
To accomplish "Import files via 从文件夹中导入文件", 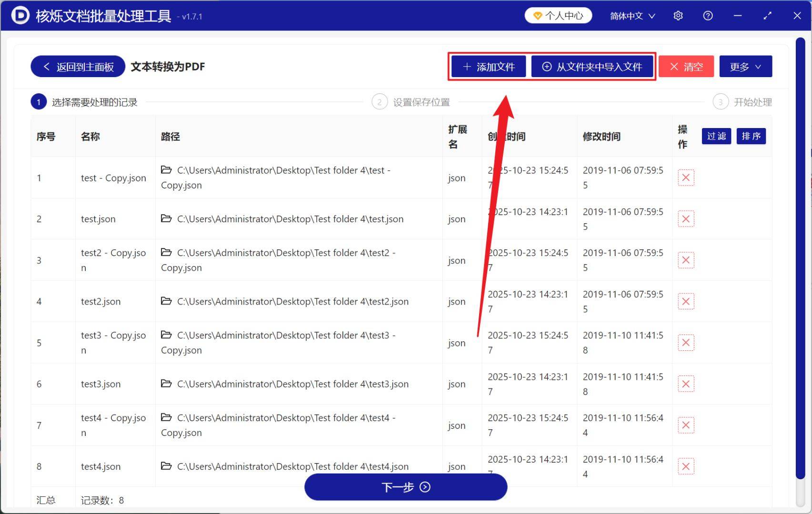I will tap(592, 67).
